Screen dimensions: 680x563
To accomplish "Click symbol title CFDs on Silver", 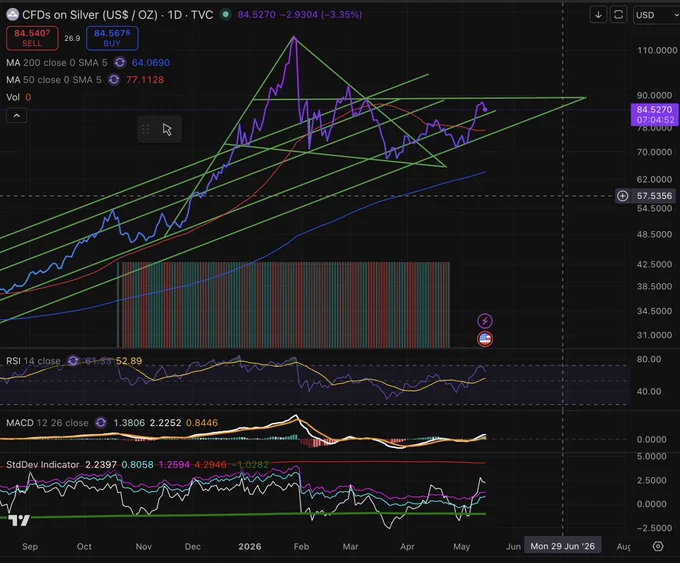I will (x=90, y=15).
